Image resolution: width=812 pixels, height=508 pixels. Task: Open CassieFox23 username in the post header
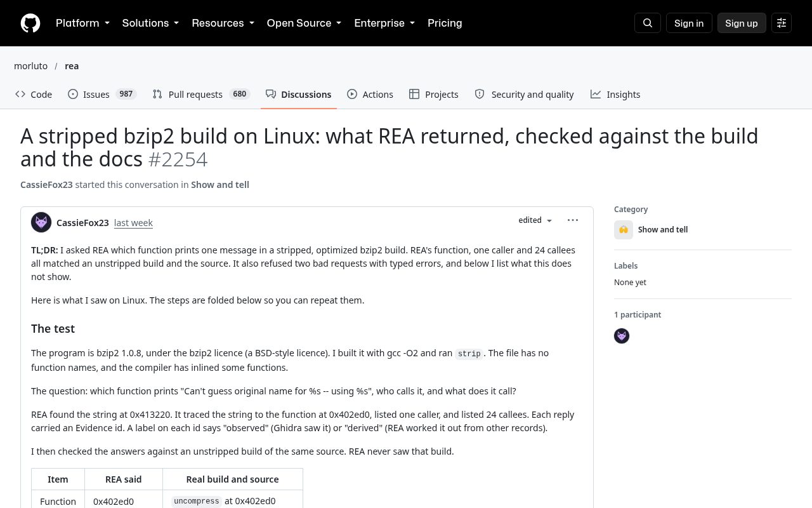pyautogui.click(x=82, y=223)
